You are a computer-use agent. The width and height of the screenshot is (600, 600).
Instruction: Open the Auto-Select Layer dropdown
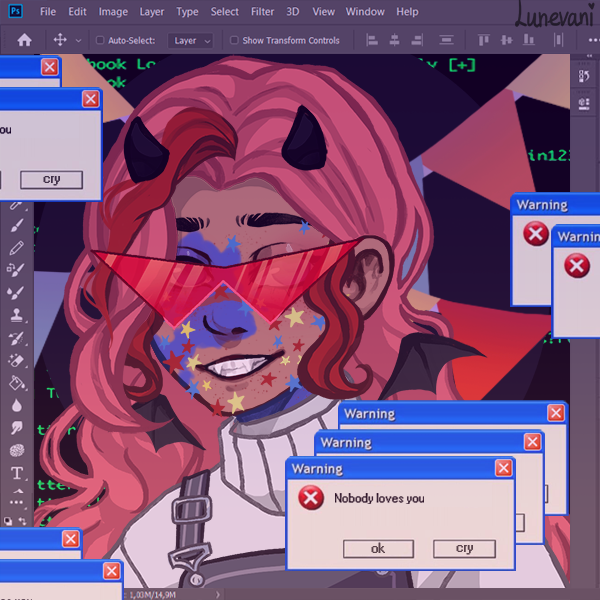[x=190, y=41]
